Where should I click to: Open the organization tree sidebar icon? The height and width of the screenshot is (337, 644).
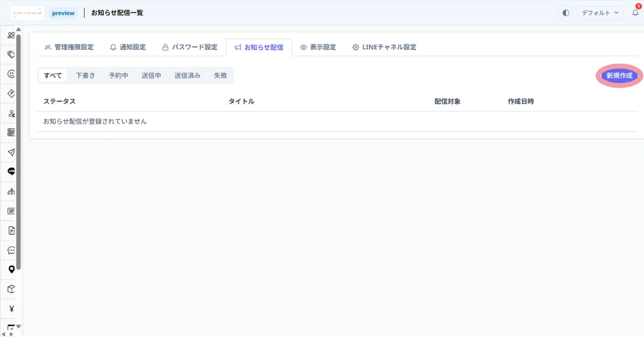11,192
